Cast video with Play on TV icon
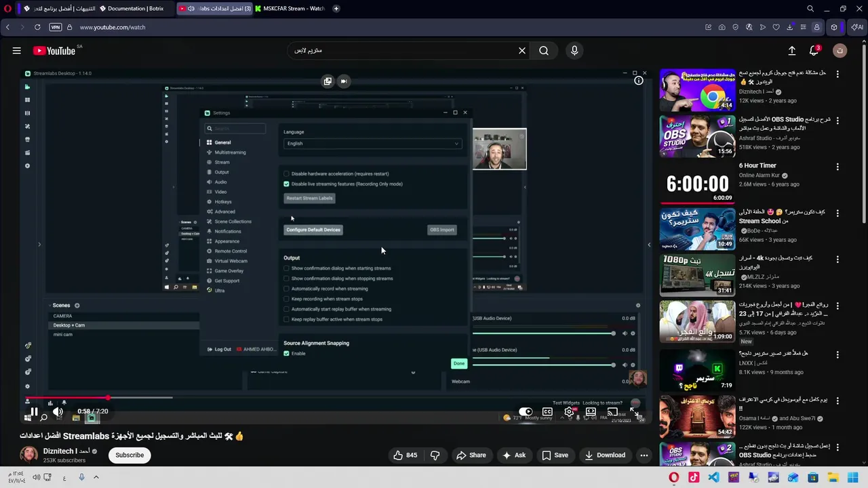This screenshot has height=488, width=868. coord(612,411)
